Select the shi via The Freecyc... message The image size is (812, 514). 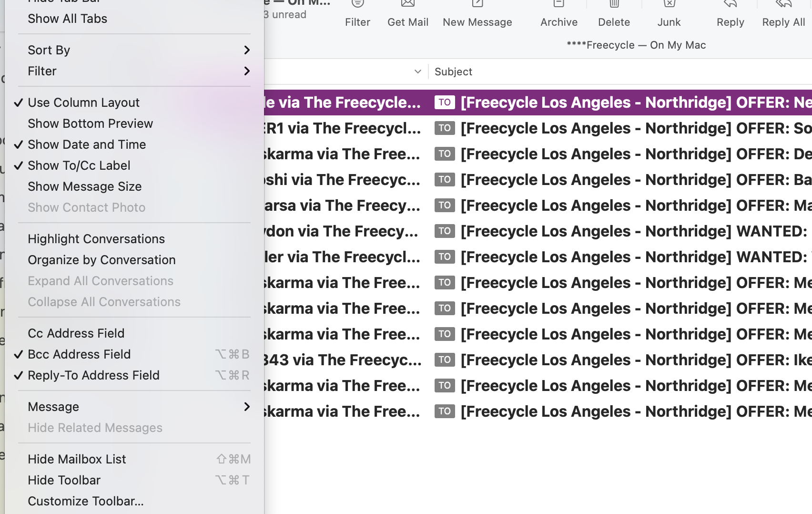click(343, 180)
